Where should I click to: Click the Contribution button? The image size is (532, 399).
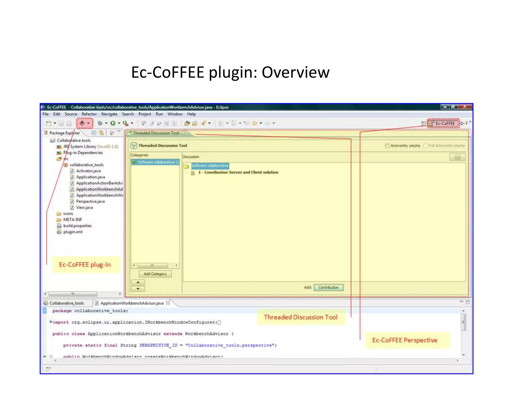pyautogui.click(x=328, y=287)
